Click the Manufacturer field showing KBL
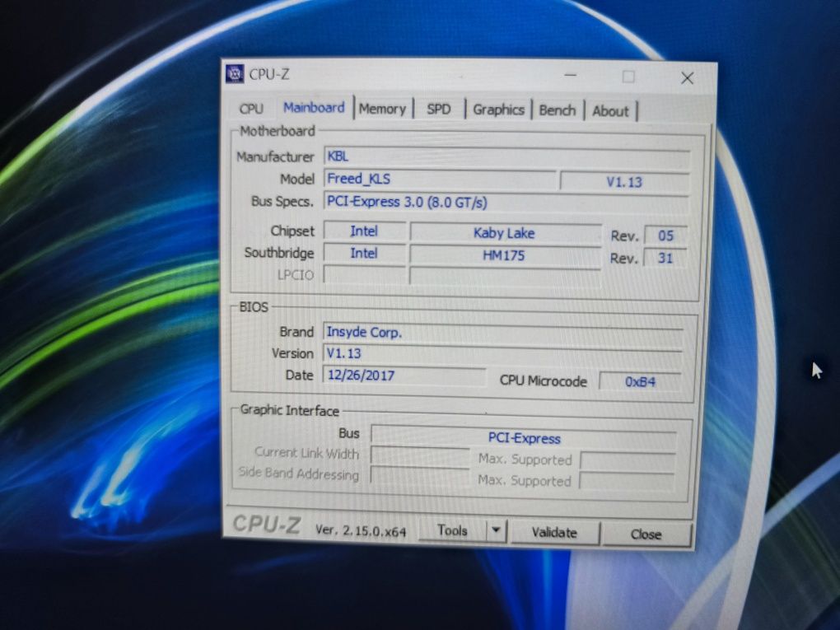The height and width of the screenshot is (630, 840). (506, 157)
